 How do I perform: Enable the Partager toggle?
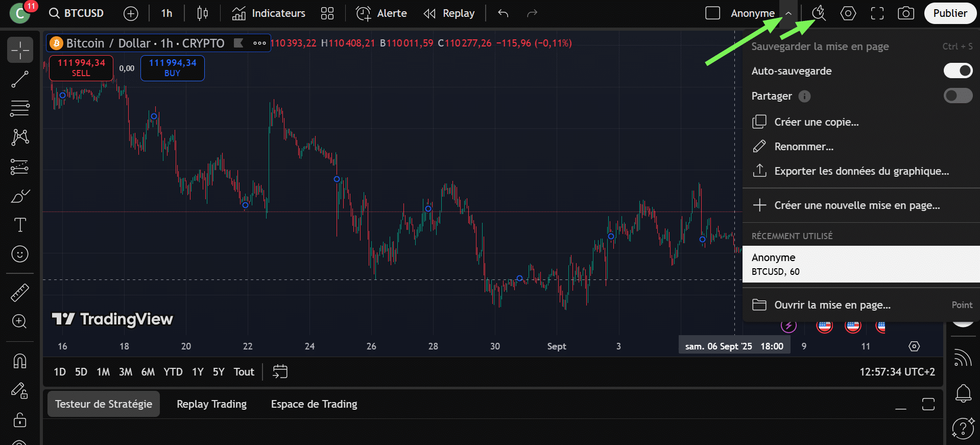coord(958,96)
